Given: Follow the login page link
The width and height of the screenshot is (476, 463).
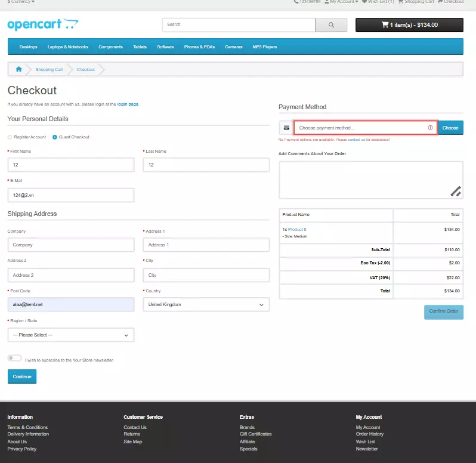Looking at the screenshot, I should click(128, 104).
